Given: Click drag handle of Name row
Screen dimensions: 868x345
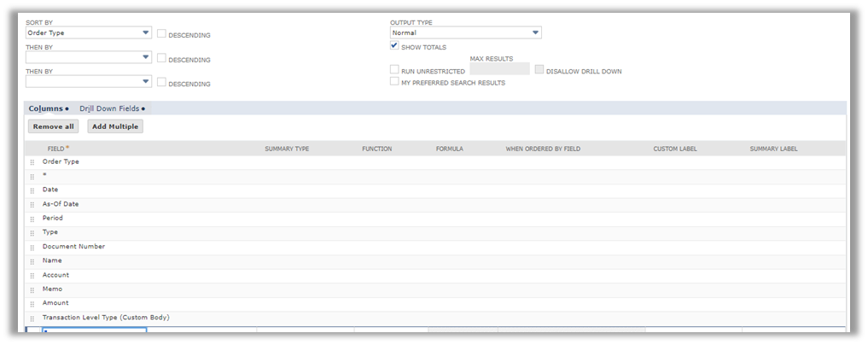Looking at the screenshot, I should coord(32,261).
